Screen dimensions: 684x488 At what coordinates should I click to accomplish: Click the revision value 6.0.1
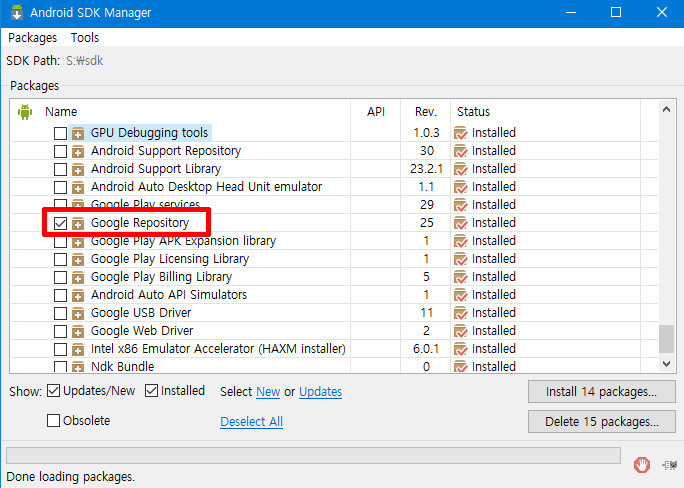[x=426, y=349]
